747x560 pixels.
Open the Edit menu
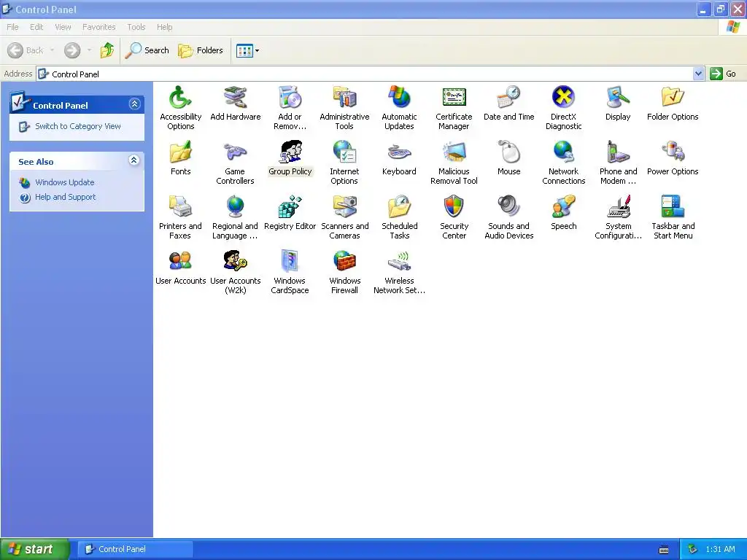36,27
